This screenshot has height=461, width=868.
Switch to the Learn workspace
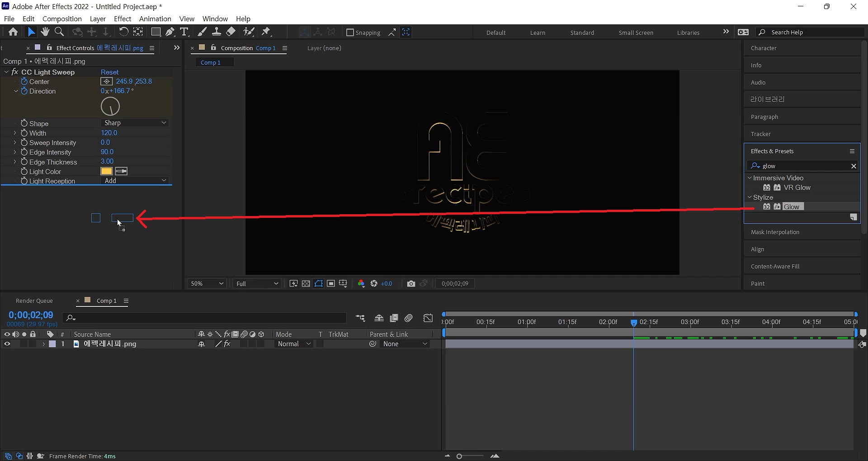pyautogui.click(x=538, y=33)
